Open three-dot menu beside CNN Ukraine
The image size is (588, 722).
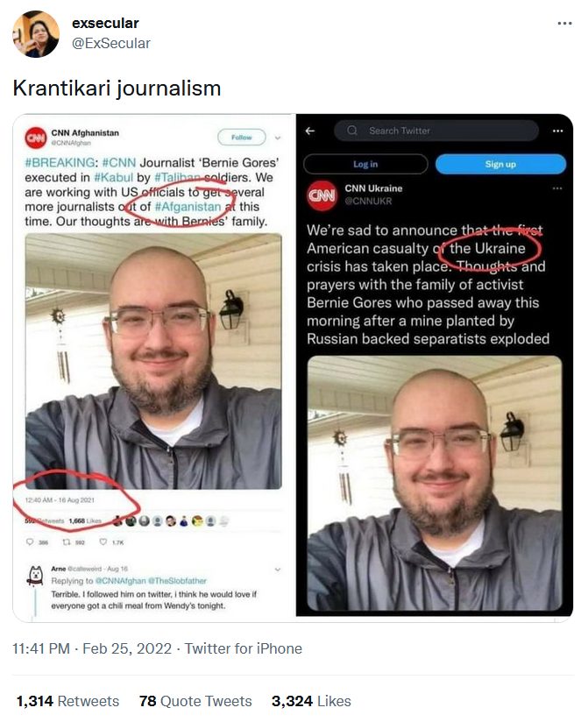(557, 188)
